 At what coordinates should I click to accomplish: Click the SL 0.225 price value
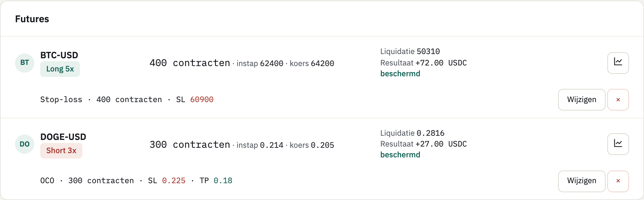pos(167,180)
